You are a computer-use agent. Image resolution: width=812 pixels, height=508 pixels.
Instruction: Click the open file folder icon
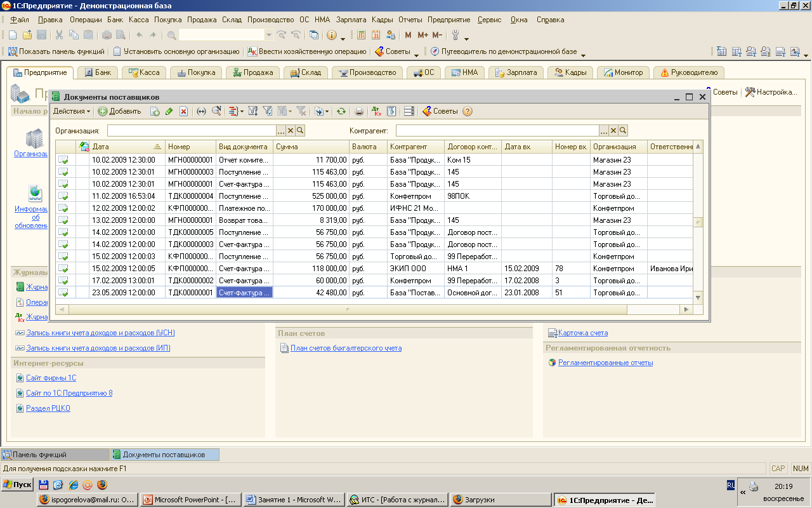pos(27,35)
